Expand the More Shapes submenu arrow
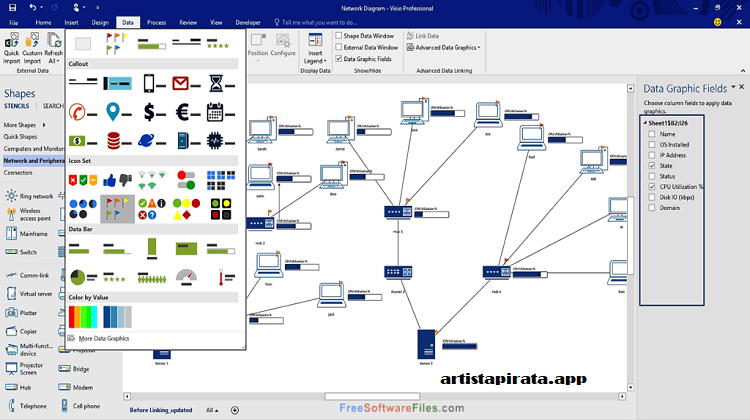 [x=44, y=125]
